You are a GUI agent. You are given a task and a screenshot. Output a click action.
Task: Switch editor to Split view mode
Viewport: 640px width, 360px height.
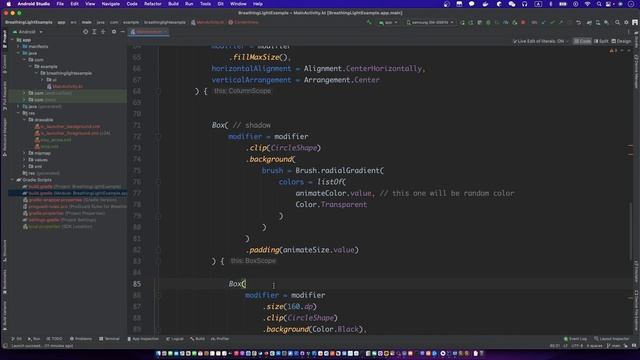[x=601, y=41]
